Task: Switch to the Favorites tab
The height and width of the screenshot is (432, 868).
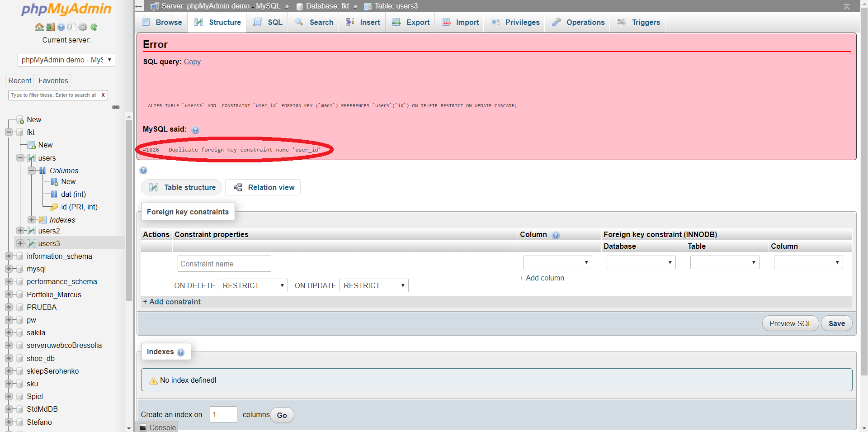Action: tap(53, 81)
